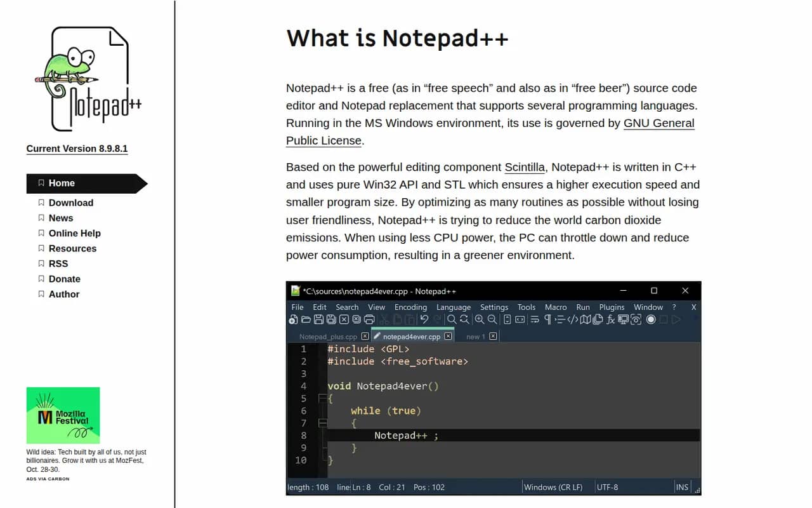Image resolution: width=812 pixels, height=508 pixels.
Task: Open the Donate sidebar link
Action: [x=65, y=279]
